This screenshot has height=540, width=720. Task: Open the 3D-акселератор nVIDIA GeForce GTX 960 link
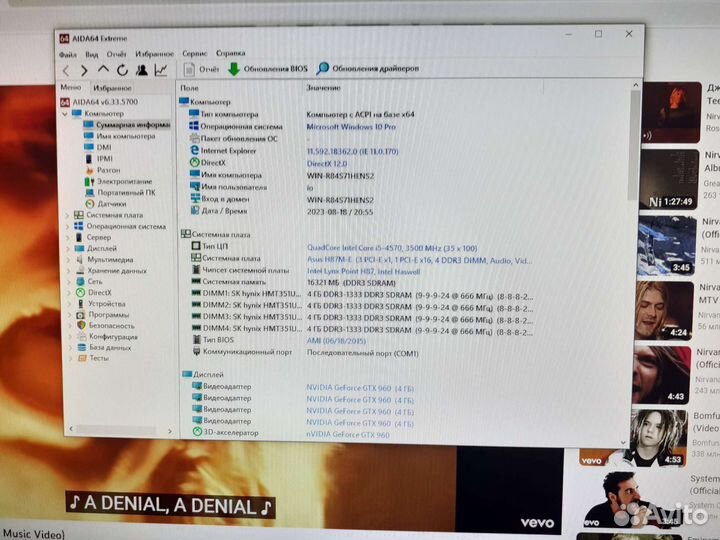click(x=348, y=434)
